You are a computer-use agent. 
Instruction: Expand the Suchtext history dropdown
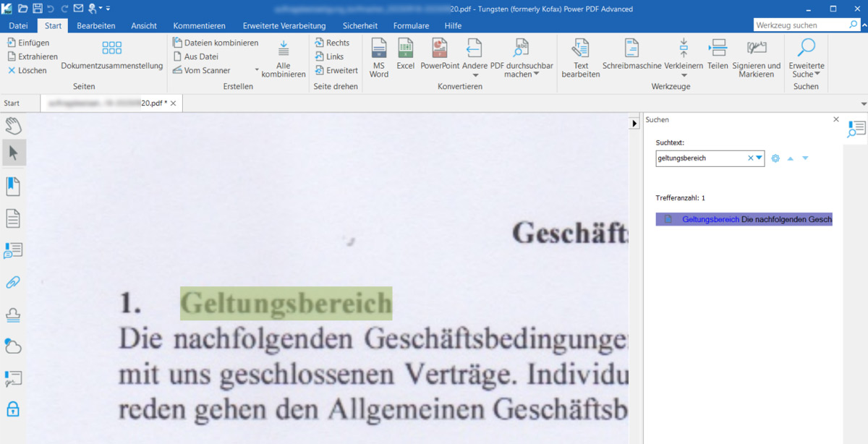click(x=759, y=158)
